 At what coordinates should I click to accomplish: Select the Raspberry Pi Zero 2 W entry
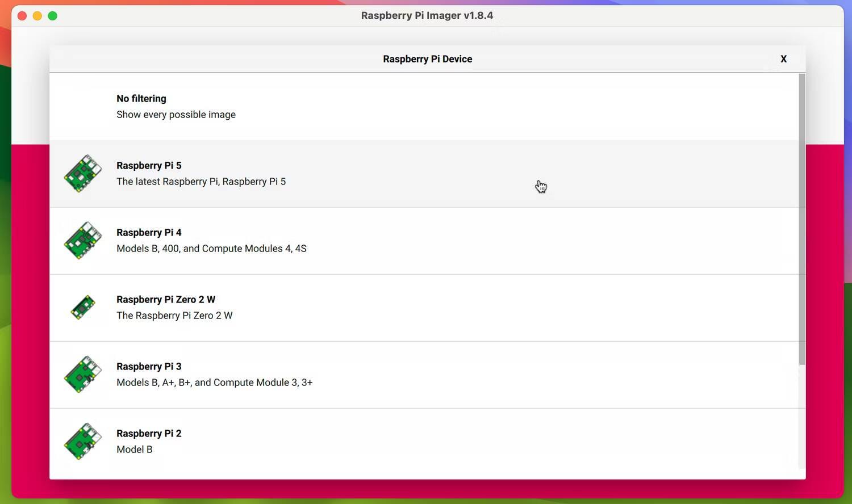[398, 307]
